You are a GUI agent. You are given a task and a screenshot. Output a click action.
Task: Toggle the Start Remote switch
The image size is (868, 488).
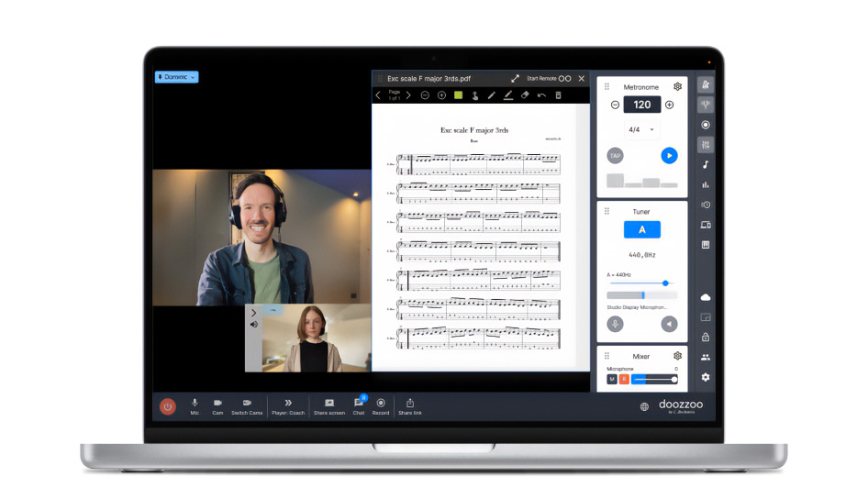(564, 79)
